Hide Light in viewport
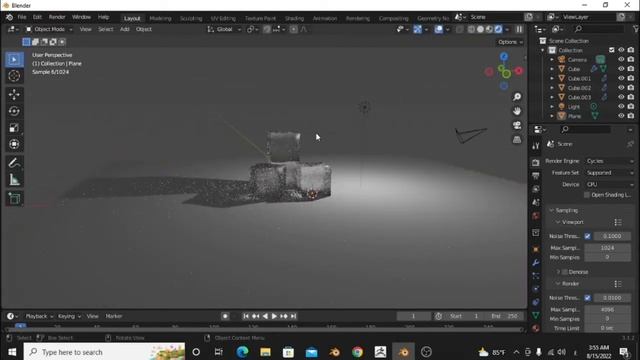Image resolution: width=640 pixels, height=360 pixels. (621, 107)
